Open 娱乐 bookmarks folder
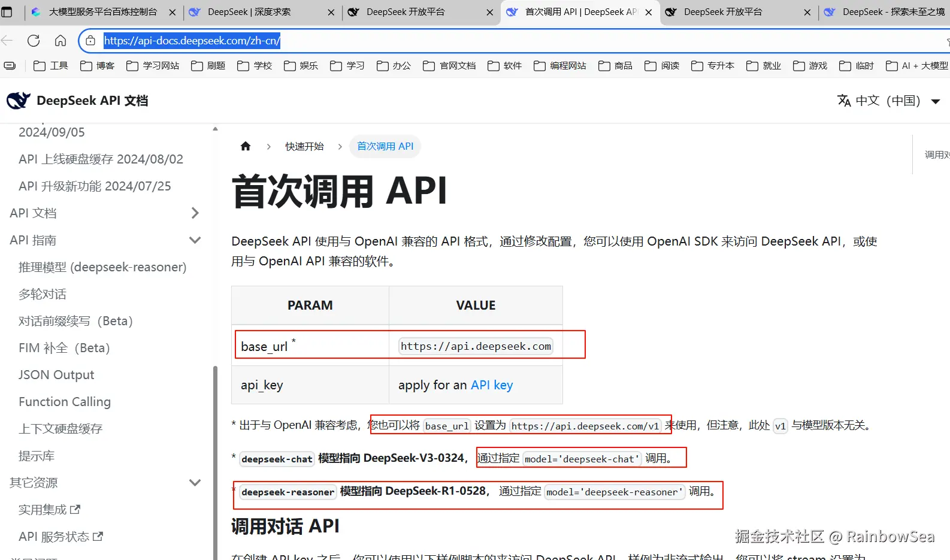 click(301, 66)
